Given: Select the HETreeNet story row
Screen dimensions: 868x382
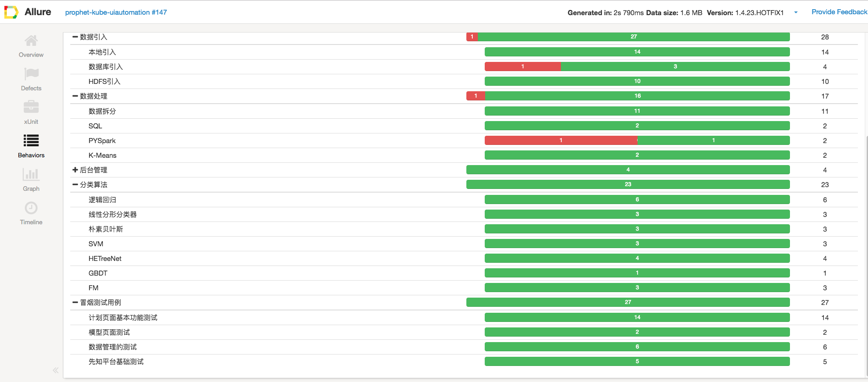Looking at the screenshot, I should click(105, 259).
